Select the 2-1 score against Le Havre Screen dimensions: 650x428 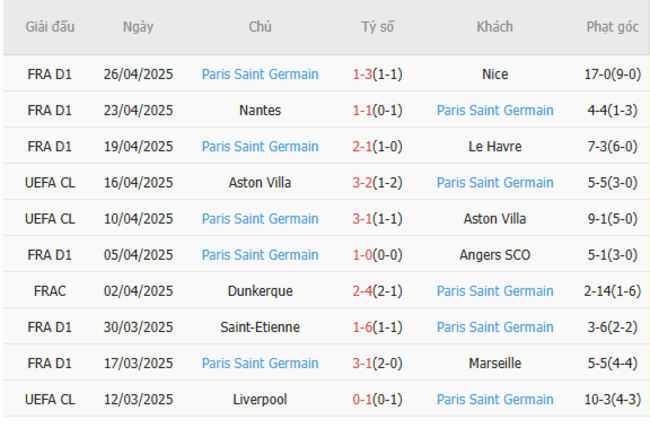362,146
